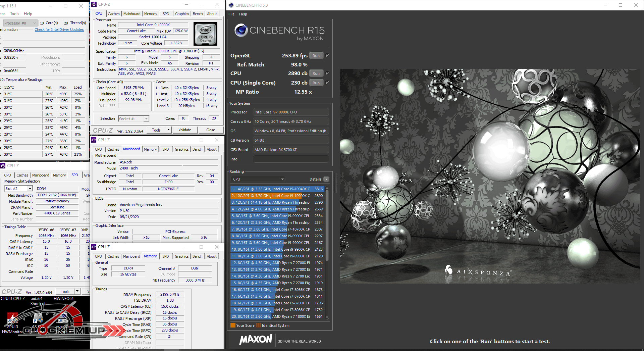Click the orange Your Score legend swatch
This screenshot has width=644, height=351.
(x=233, y=325)
